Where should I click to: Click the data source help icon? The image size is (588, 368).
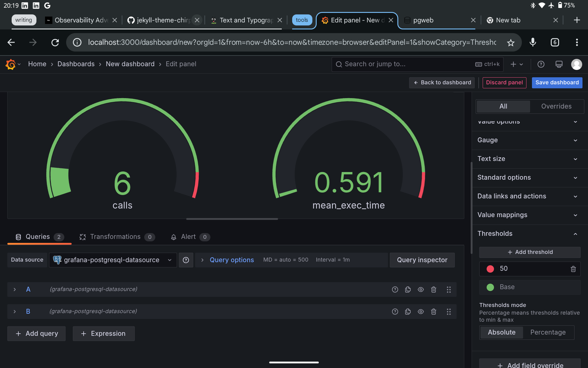point(186,260)
